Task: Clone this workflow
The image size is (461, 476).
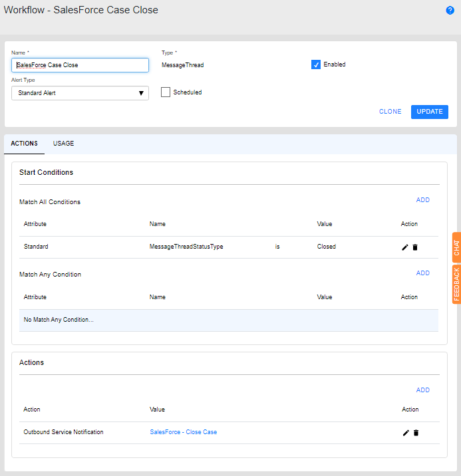Action: (390, 112)
